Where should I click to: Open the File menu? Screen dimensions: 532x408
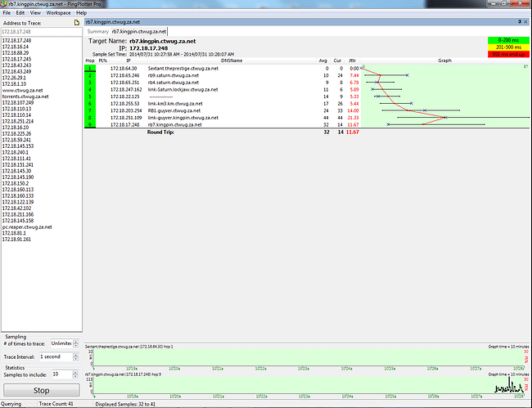8,13
